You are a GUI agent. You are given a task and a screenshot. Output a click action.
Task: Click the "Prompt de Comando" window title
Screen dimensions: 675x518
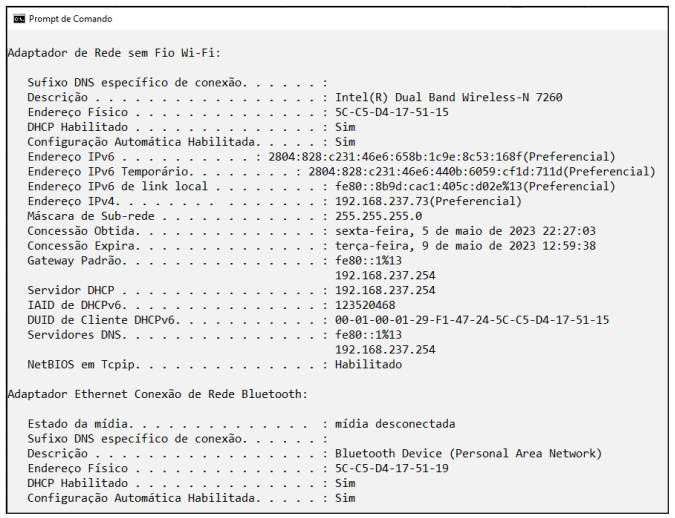click(70, 18)
